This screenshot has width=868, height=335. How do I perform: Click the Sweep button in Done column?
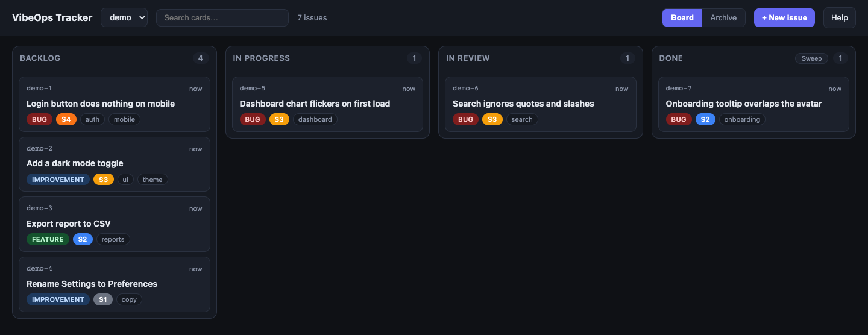point(811,58)
